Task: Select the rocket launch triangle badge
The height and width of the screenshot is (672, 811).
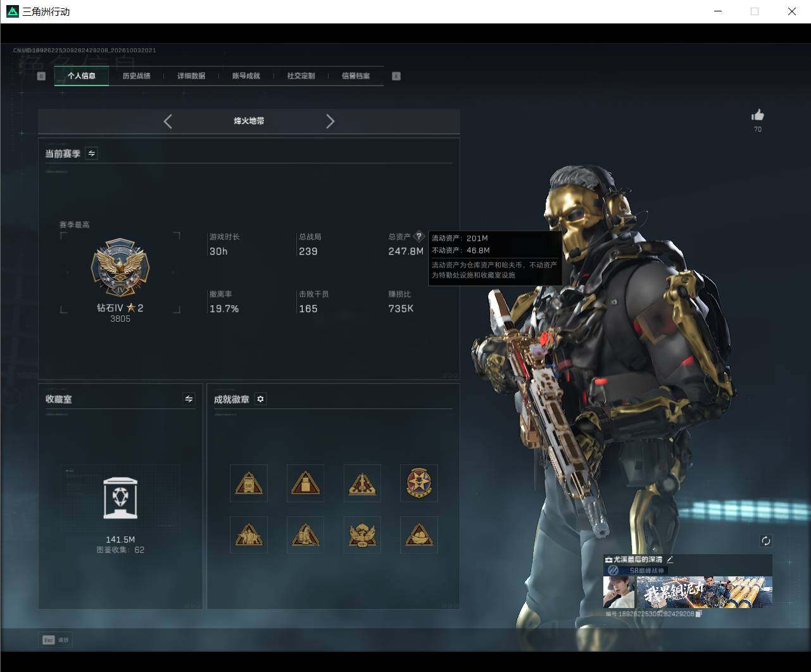Action: click(x=362, y=483)
